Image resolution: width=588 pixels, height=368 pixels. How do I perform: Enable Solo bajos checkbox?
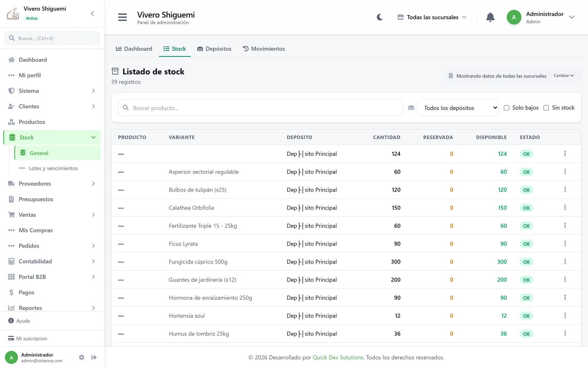(506, 108)
